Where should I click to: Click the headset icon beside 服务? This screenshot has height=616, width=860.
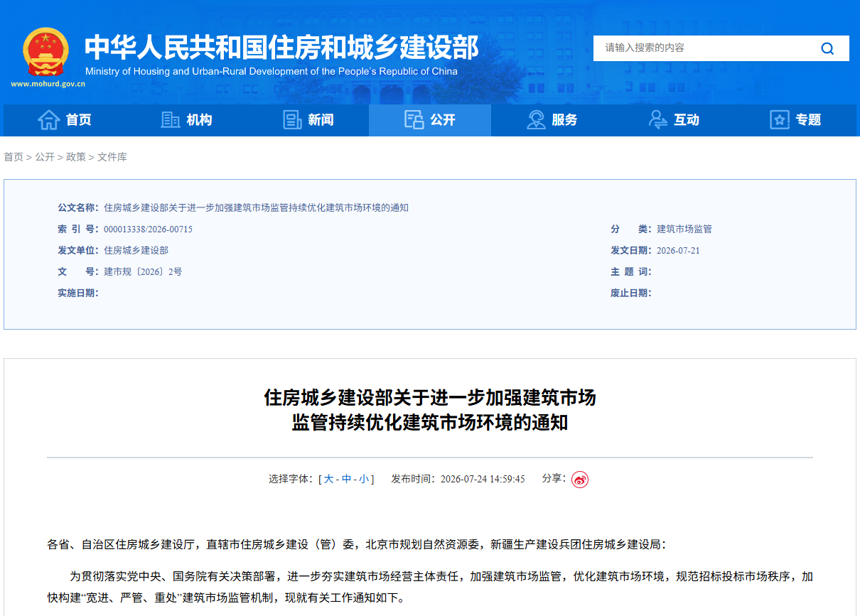536,120
